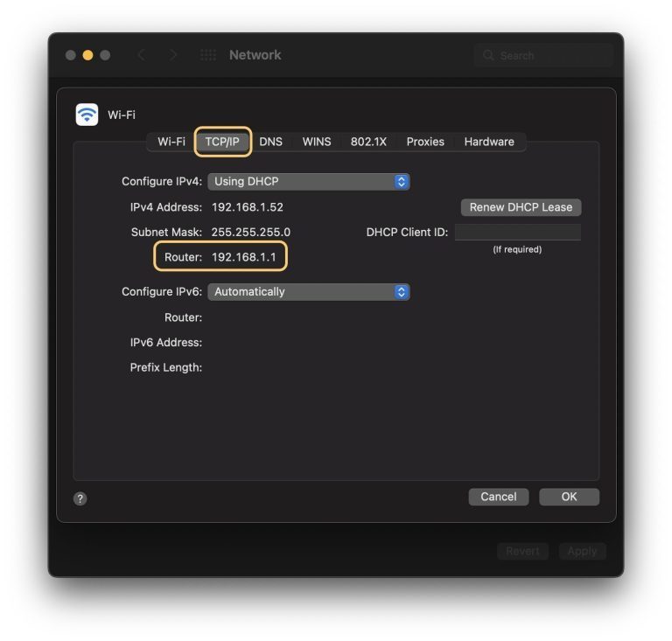672x641 pixels.
Task: Click the Prefix Length label
Action: (x=166, y=367)
